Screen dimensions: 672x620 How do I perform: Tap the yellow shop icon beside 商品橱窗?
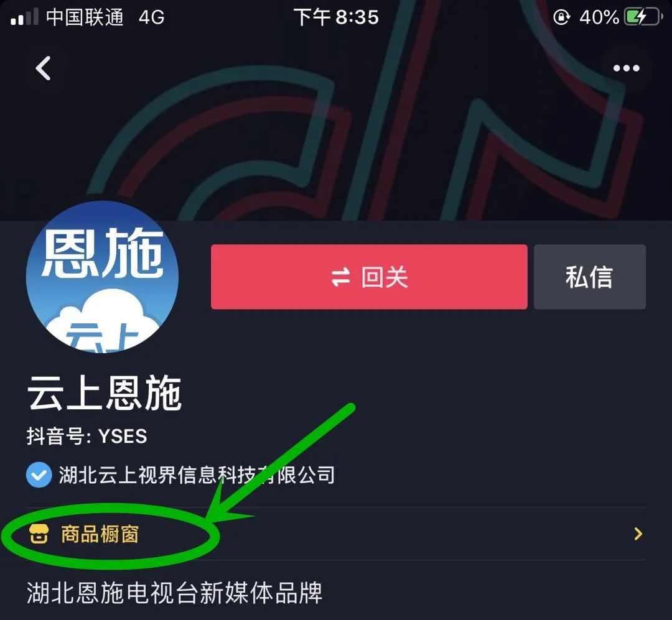tap(39, 534)
